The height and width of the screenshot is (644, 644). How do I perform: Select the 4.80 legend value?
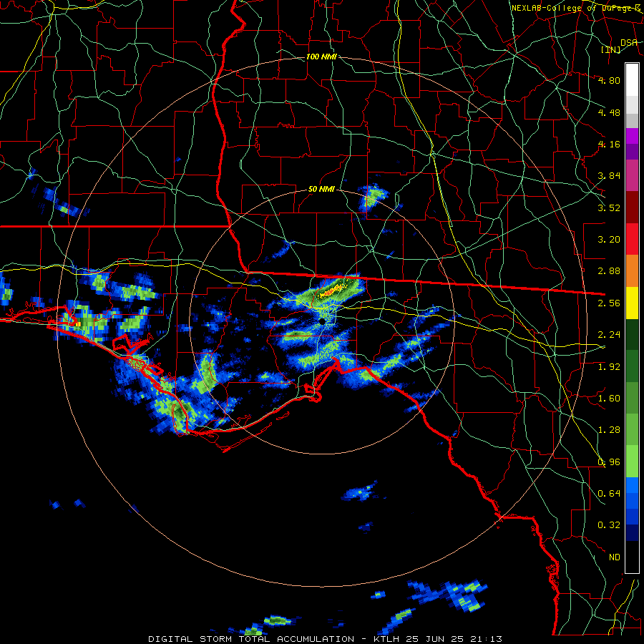pos(609,80)
